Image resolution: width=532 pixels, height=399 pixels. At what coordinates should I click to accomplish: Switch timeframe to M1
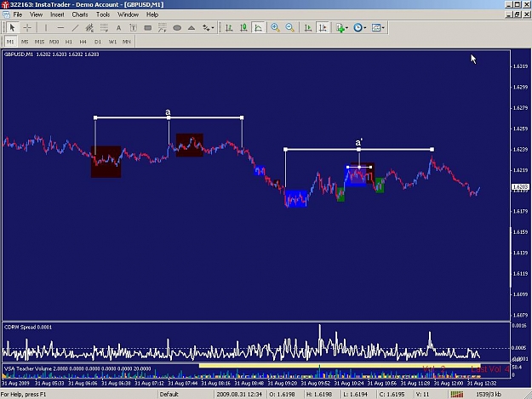click(10, 42)
